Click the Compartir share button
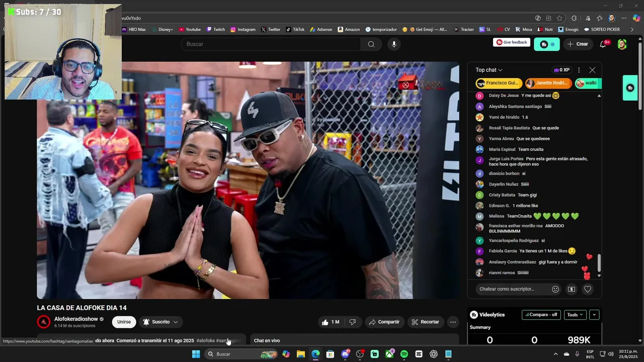Screen dimensions: 644x362 point(384,322)
